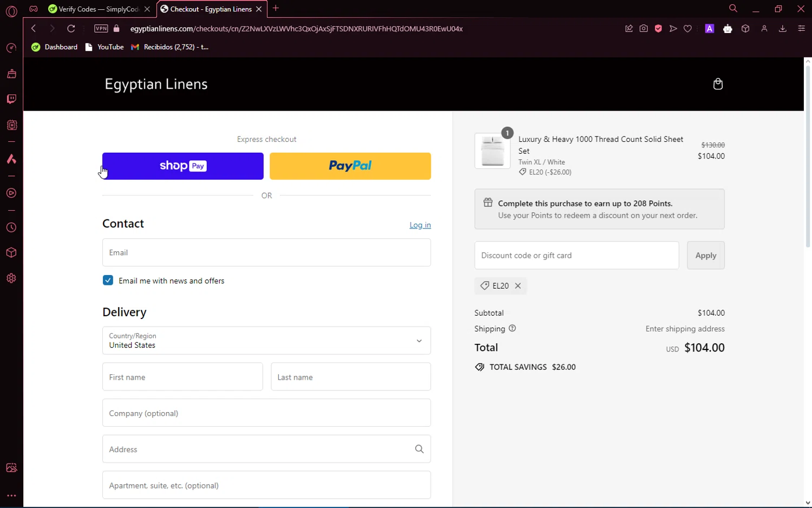Click the site lock security icon
The height and width of the screenshot is (508, 812).
point(116,29)
